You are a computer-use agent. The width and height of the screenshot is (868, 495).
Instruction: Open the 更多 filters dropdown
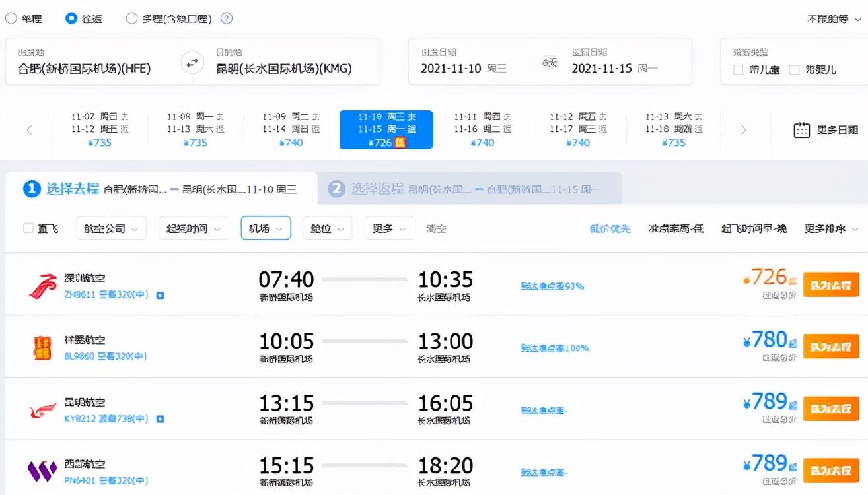point(389,228)
